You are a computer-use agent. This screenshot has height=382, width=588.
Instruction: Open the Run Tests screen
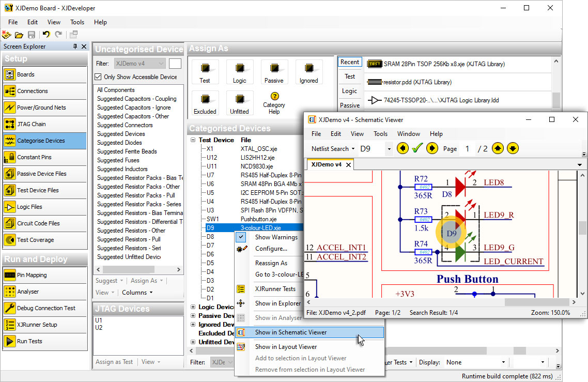[x=45, y=341]
